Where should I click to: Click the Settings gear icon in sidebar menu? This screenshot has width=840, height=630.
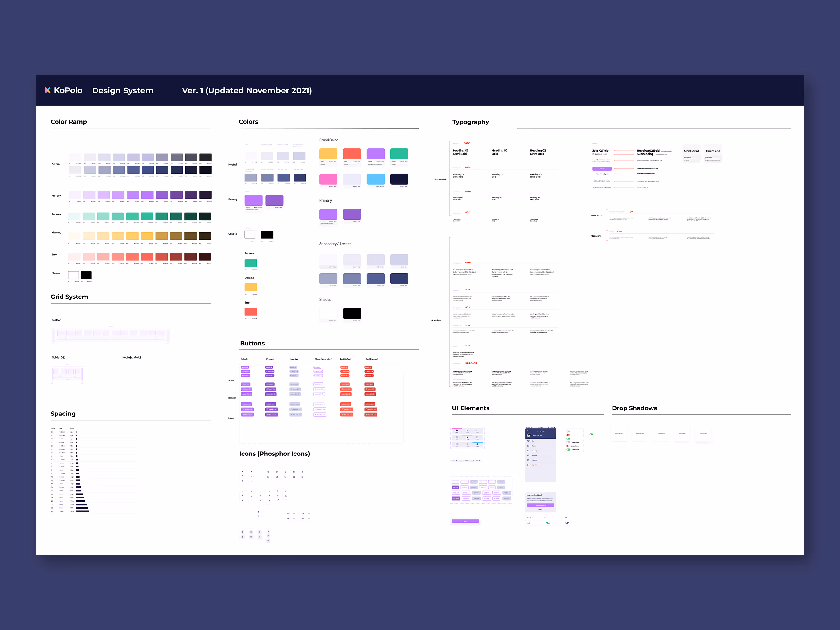528,455
